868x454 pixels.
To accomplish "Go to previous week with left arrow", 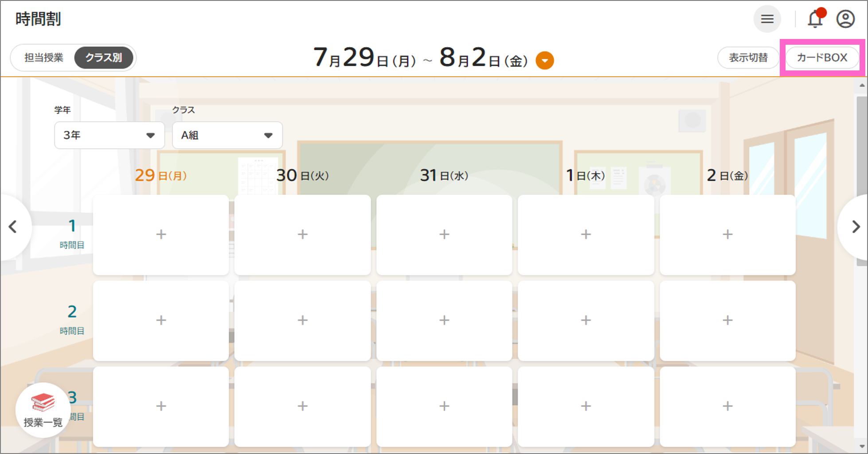I will click(13, 227).
